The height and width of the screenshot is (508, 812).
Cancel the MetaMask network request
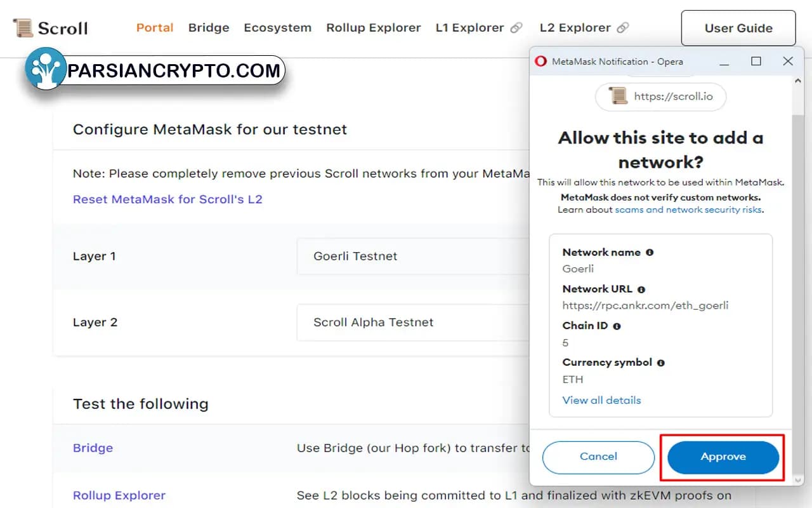point(598,457)
